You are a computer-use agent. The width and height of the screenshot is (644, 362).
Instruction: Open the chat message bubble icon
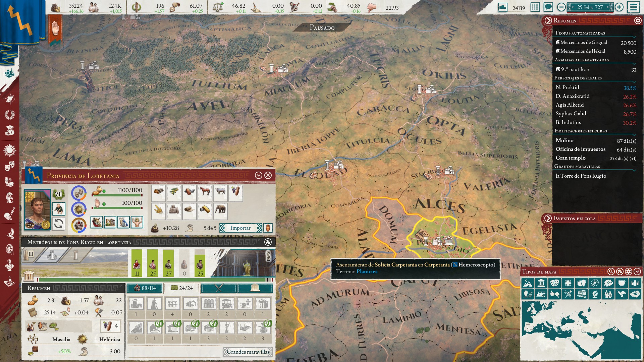548,7
